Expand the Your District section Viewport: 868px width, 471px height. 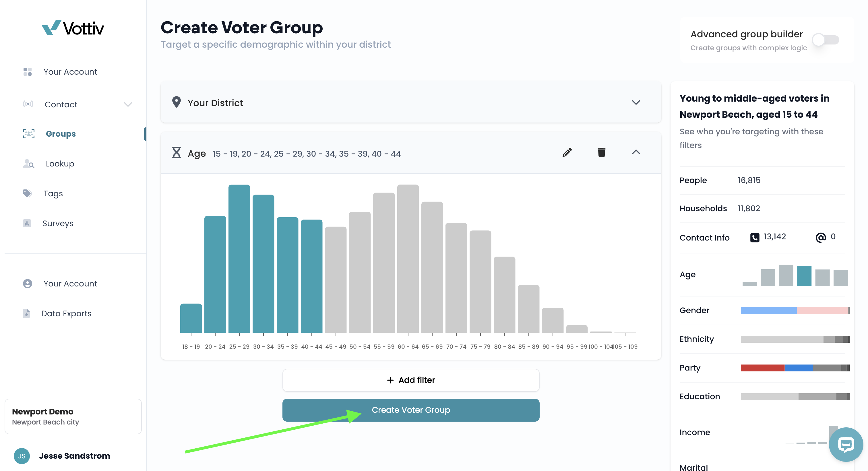coord(636,102)
